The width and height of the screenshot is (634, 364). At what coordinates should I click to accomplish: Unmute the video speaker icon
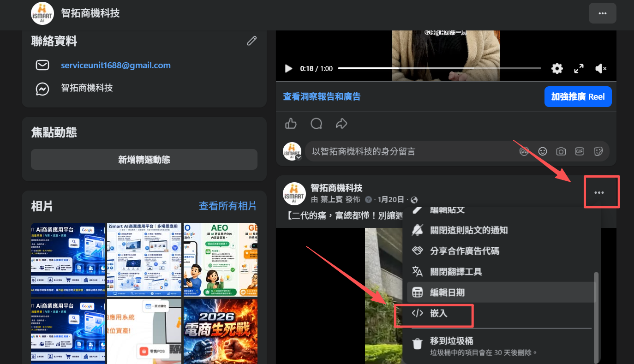click(601, 69)
